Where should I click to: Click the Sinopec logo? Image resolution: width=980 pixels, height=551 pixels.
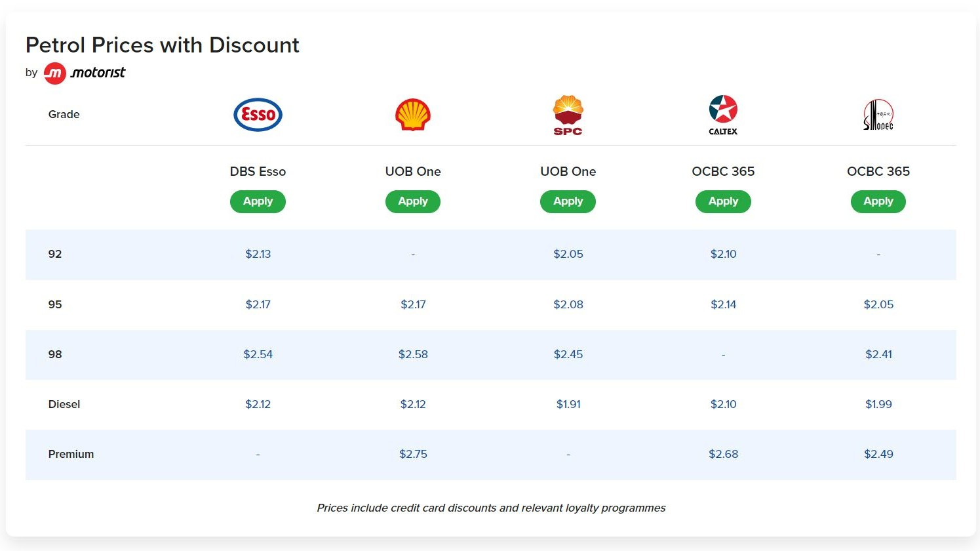tap(878, 113)
